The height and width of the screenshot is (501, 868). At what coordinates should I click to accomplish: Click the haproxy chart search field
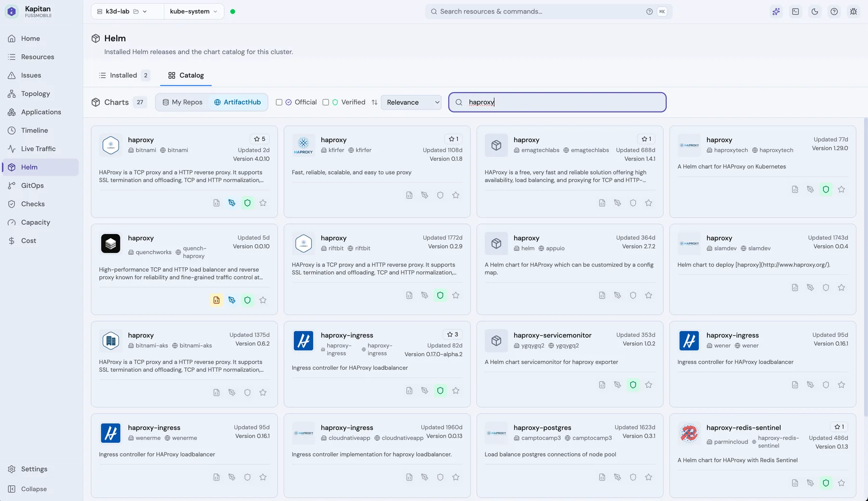[557, 102]
